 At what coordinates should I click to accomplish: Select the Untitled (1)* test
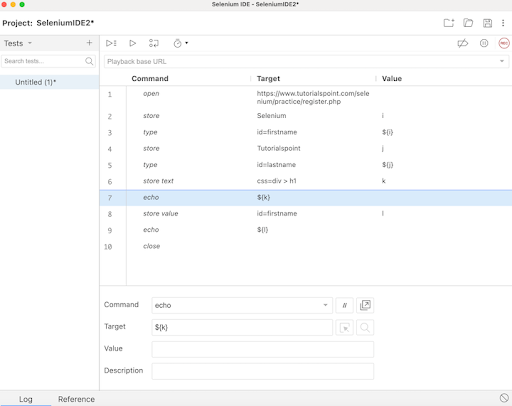point(50,82)
